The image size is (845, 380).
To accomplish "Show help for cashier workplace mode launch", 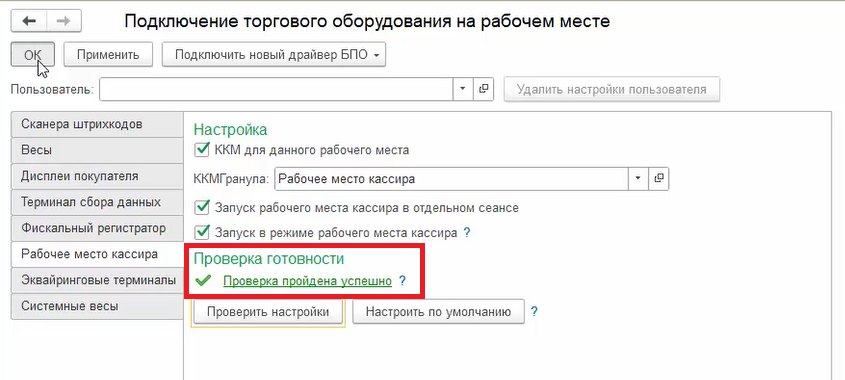I will [x=467, y=233].
